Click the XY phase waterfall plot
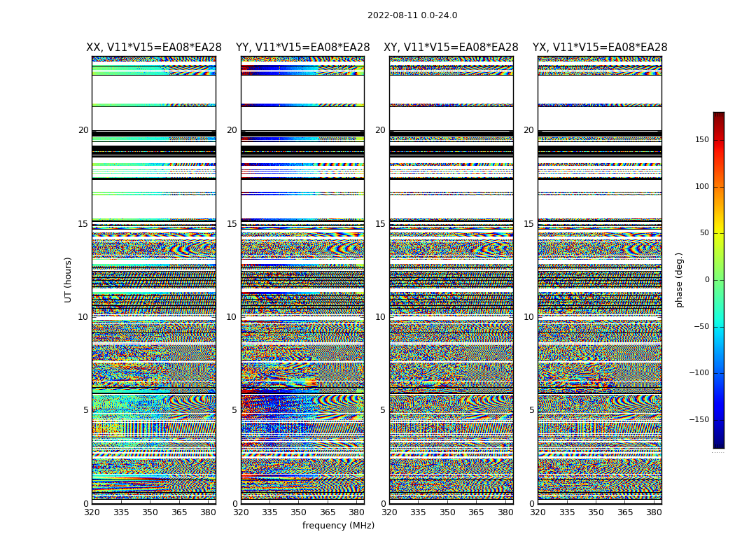 451,280
